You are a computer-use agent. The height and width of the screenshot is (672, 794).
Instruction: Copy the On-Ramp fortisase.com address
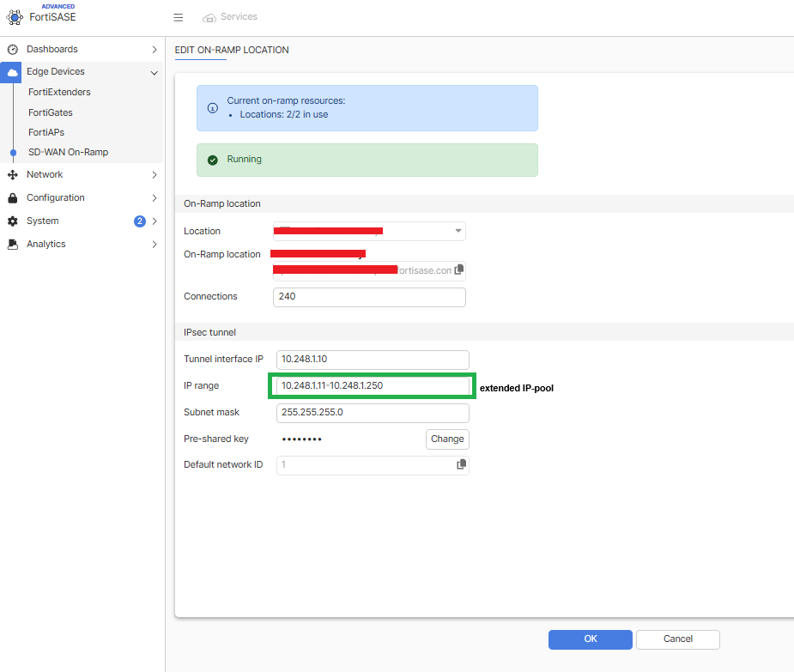pos(458,269)
